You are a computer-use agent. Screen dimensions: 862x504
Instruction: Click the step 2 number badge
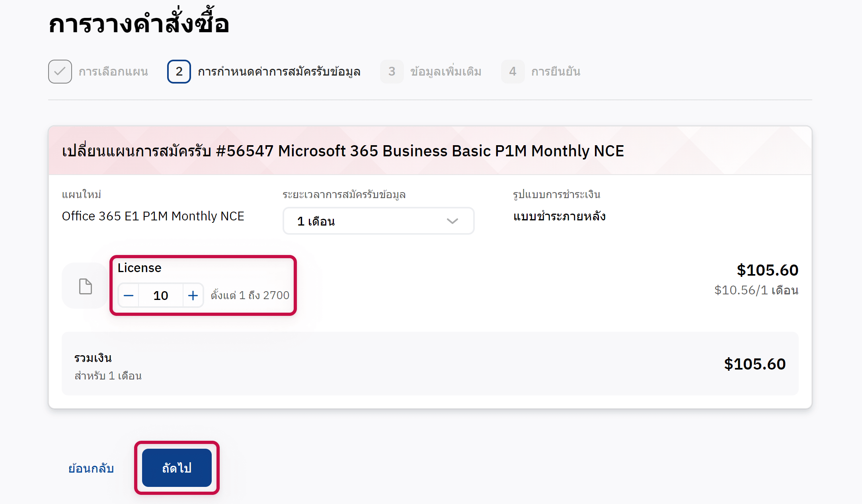pos(179,72)
